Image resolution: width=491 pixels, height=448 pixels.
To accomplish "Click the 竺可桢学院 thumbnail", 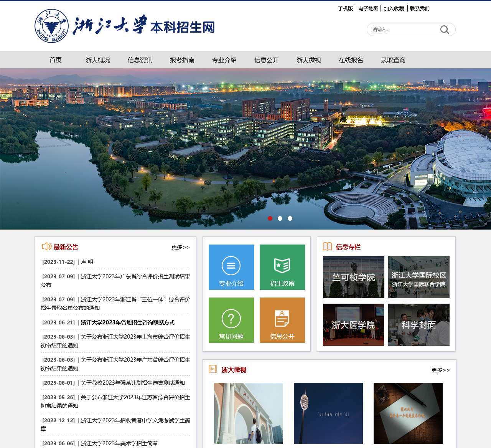I will (354, 277).
